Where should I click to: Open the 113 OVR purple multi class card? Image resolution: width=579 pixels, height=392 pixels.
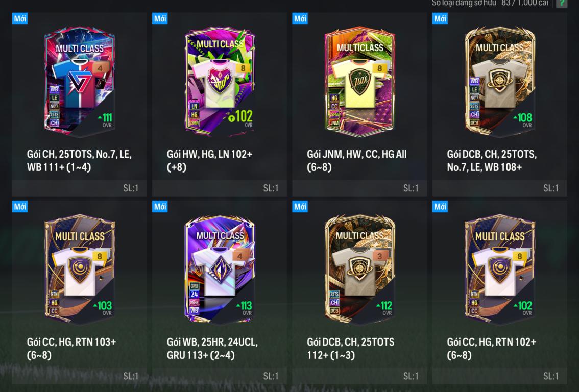point(220,269)
